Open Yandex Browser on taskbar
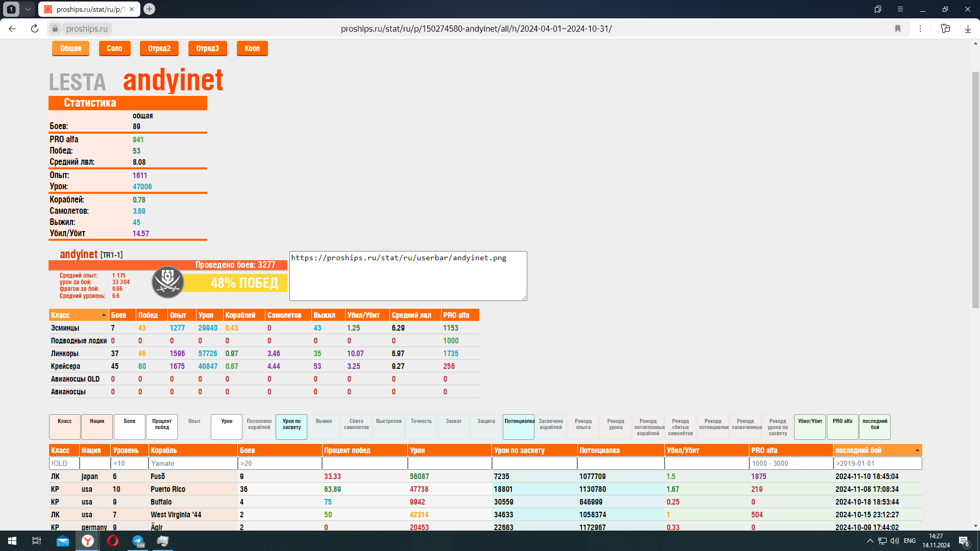Viewport: 980px width, 551px height. tap(88, 541)
